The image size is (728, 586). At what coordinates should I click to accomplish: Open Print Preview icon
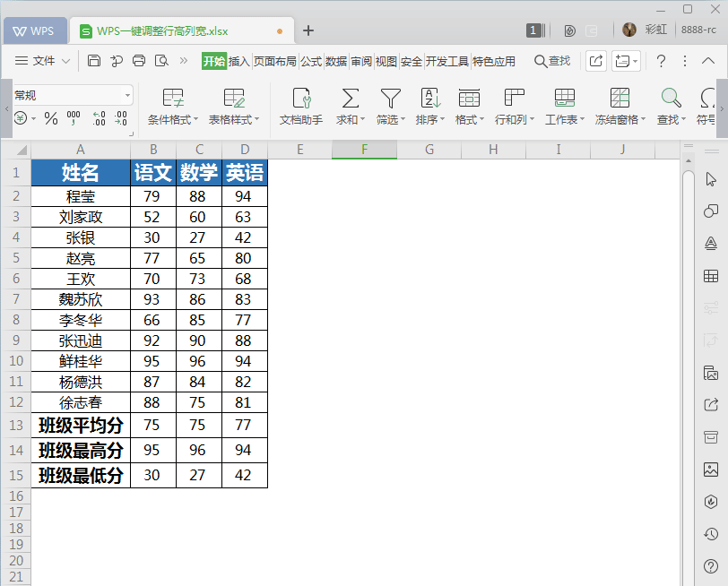point(161,61)
